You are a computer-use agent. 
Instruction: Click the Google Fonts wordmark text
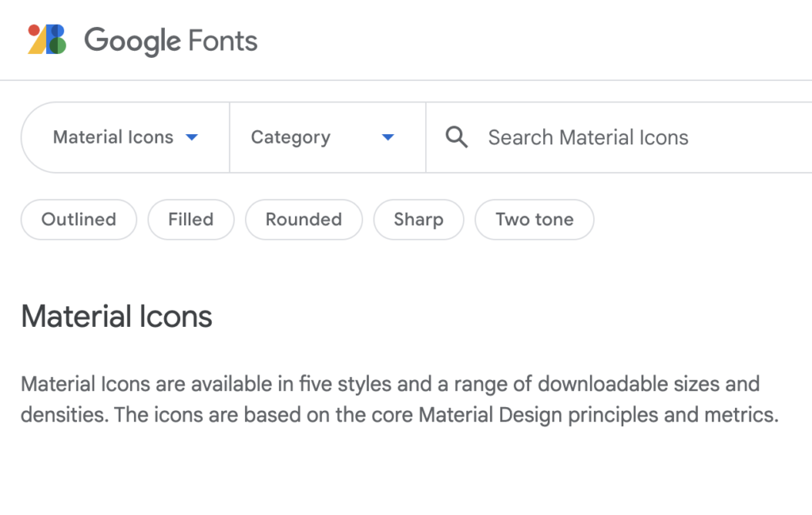[170, 40]
